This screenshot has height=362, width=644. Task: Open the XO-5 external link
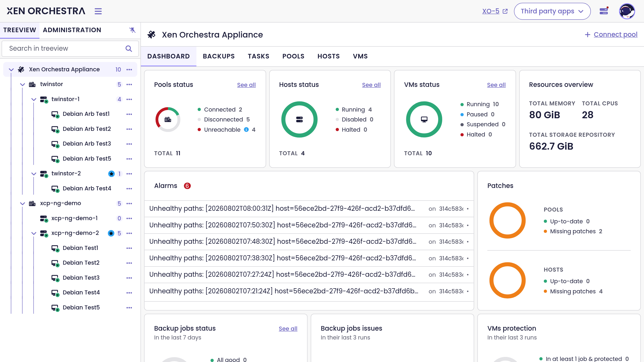pyautogui.click(x=495, y=11)
